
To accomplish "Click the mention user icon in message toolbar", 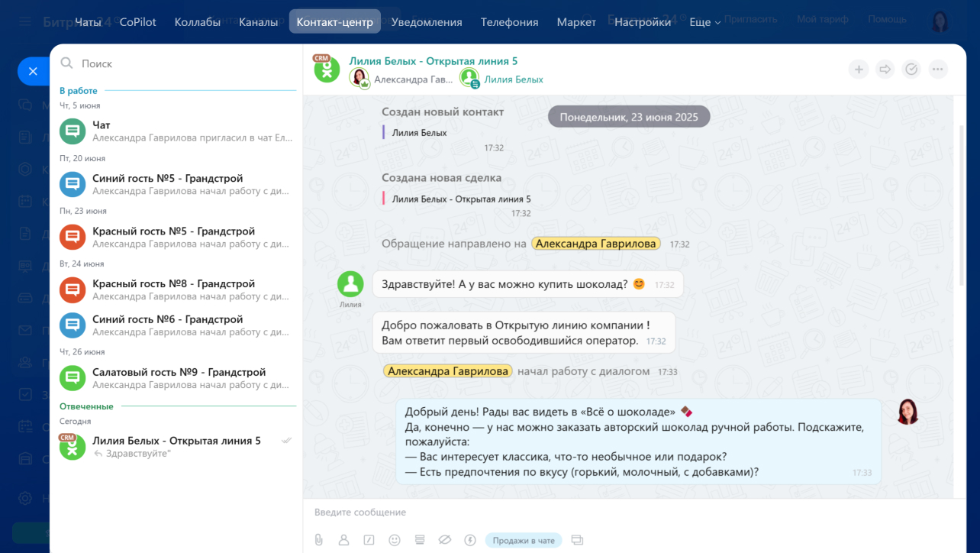I will 344,540.
